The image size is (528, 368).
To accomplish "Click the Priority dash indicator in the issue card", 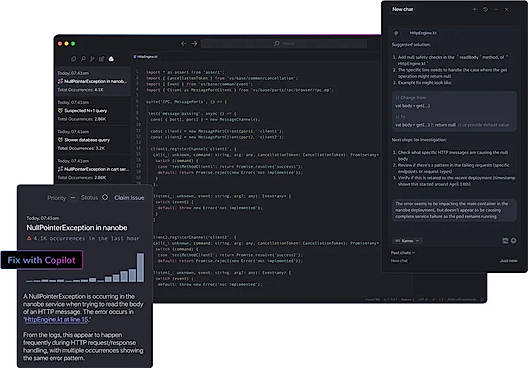I will 73,198.
